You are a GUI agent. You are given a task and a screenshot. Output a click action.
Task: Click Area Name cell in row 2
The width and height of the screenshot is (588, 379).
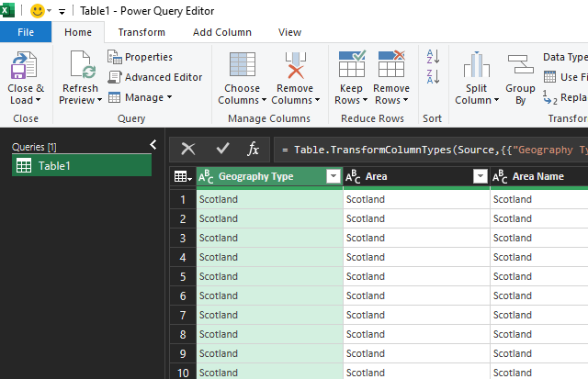click(x=539, y=218)
